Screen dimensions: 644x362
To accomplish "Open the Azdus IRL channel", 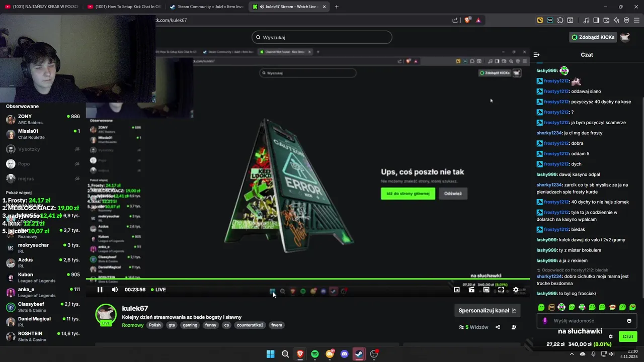I will pos(43,263).
